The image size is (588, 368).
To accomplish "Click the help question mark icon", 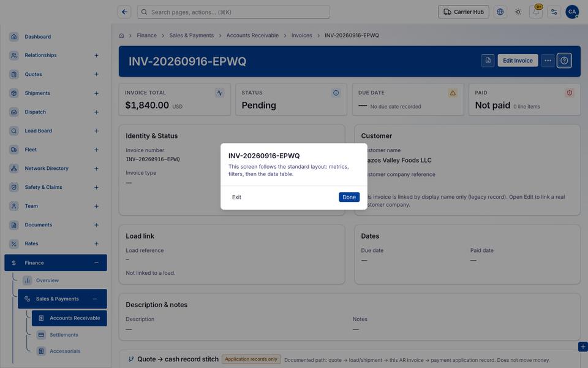I will click(564, 61).
